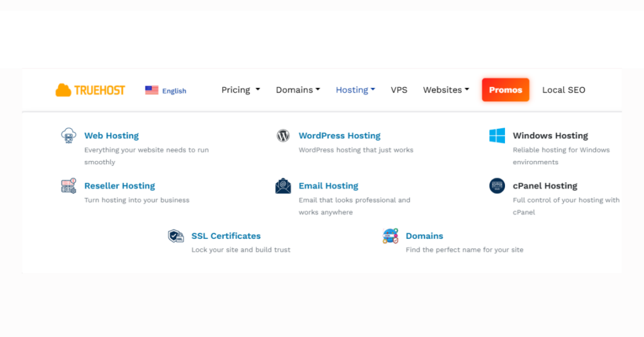Open the VPS menu item
The height and width of the screenshot is (337, 644).
(x=399, y=90)
